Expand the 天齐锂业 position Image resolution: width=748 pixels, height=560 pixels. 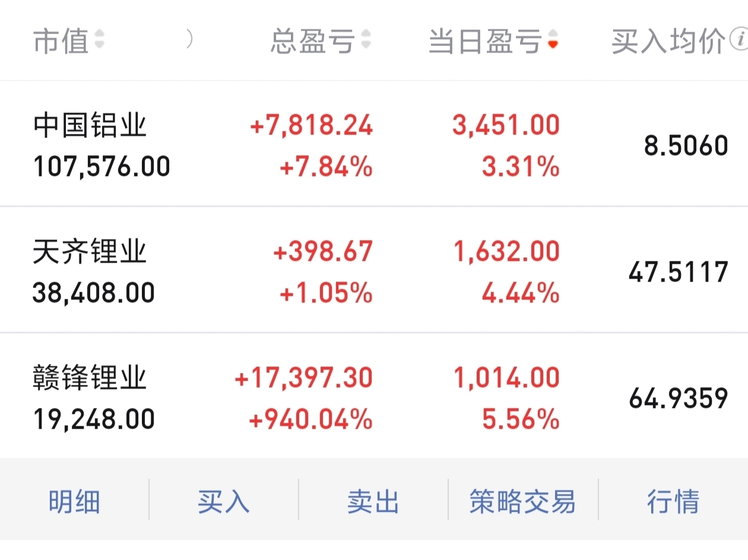tap(89, 252)
